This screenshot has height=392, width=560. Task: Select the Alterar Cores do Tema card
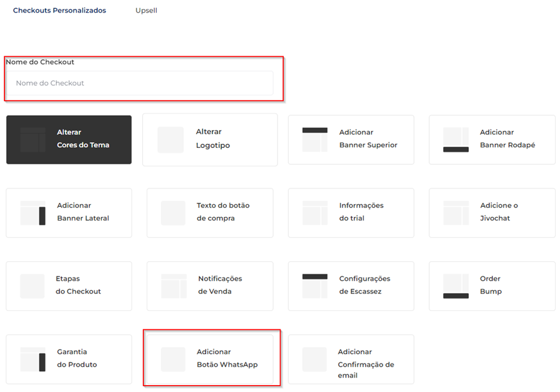(x=69, y=140)
